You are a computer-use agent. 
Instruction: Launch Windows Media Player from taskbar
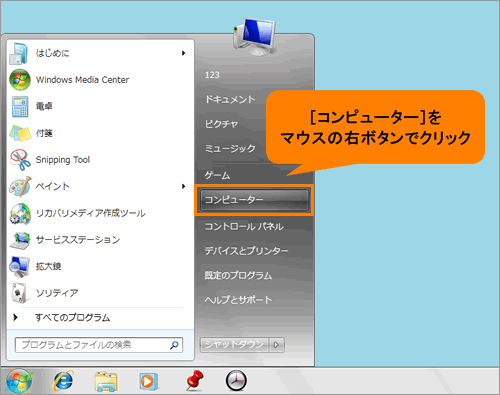(x=148, y=381)
